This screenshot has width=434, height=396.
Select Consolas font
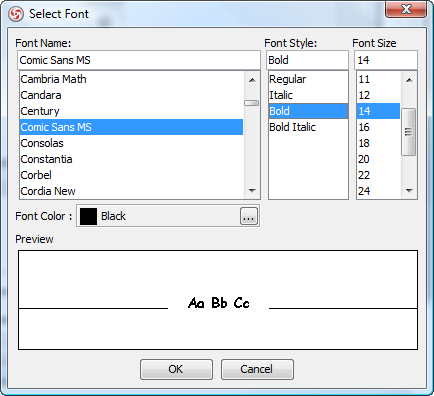point(131,143)
